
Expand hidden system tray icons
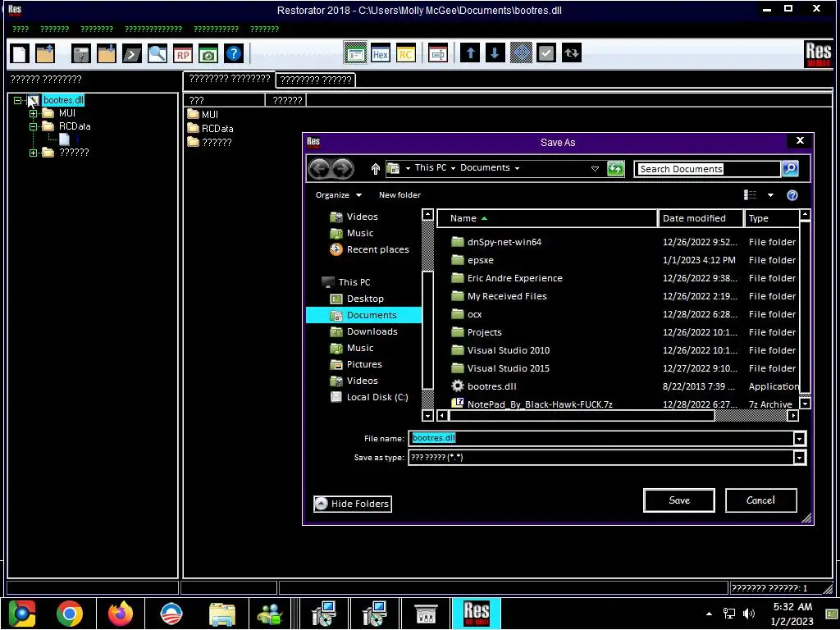(x=709, y=614)
